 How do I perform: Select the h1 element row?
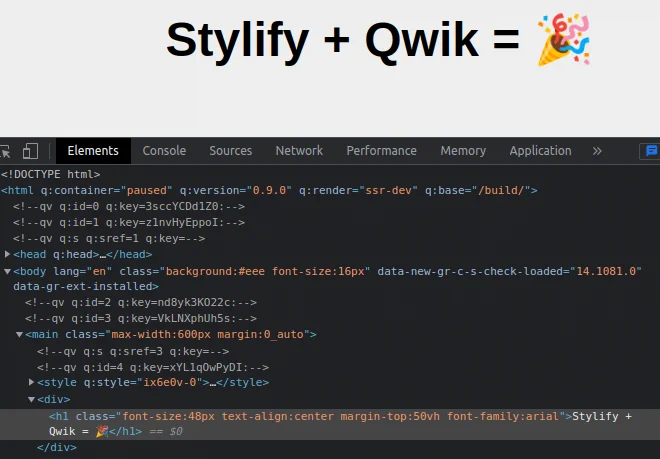(x=330, y=424)
